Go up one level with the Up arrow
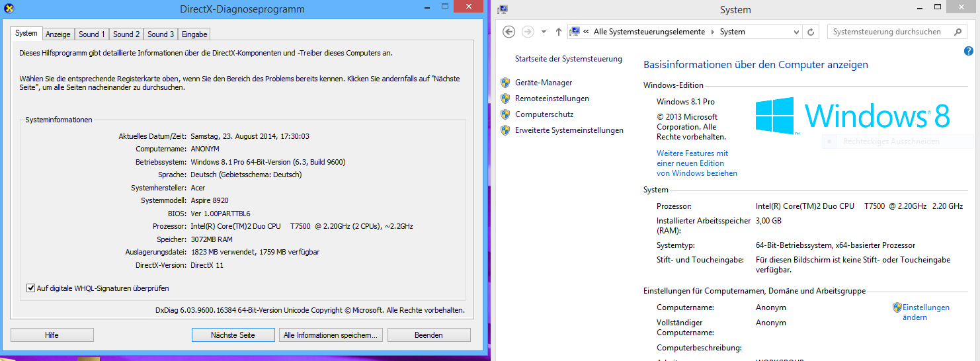 coord(559,32)
